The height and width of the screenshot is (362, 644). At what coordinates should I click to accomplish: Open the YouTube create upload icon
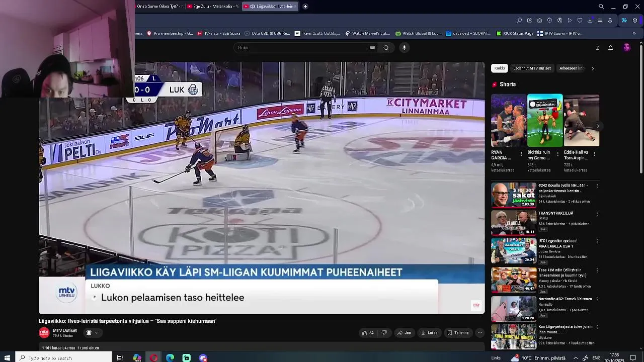[598, 48]
